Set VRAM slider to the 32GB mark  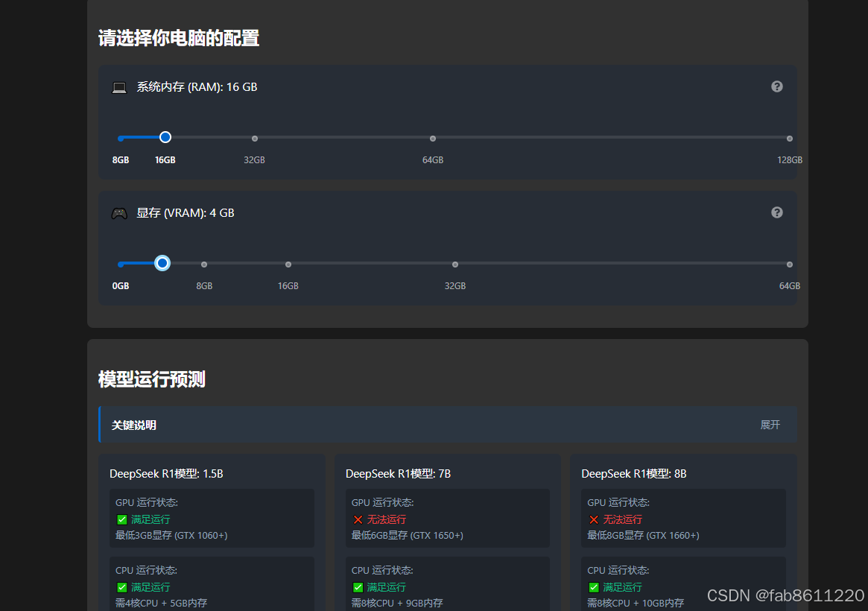pyautogui.click(x=455, y=265)
